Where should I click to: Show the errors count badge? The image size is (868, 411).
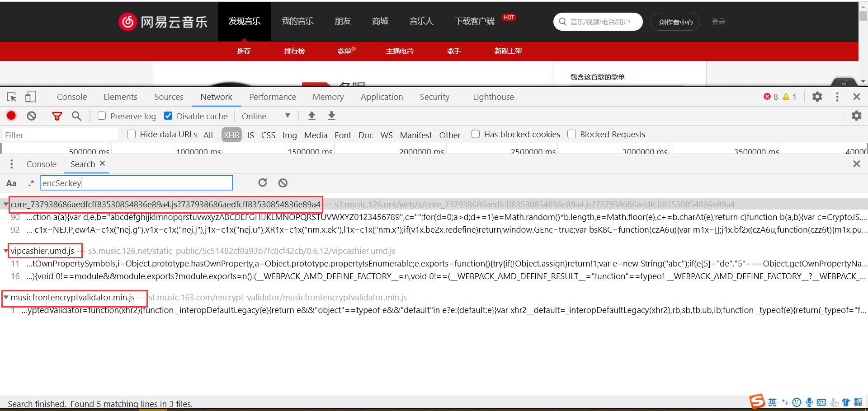pos(771,97)
